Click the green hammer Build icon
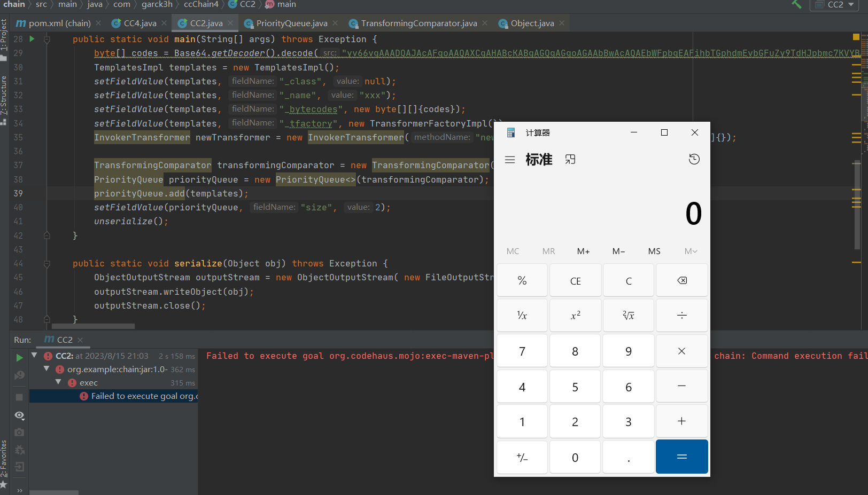 796,4
